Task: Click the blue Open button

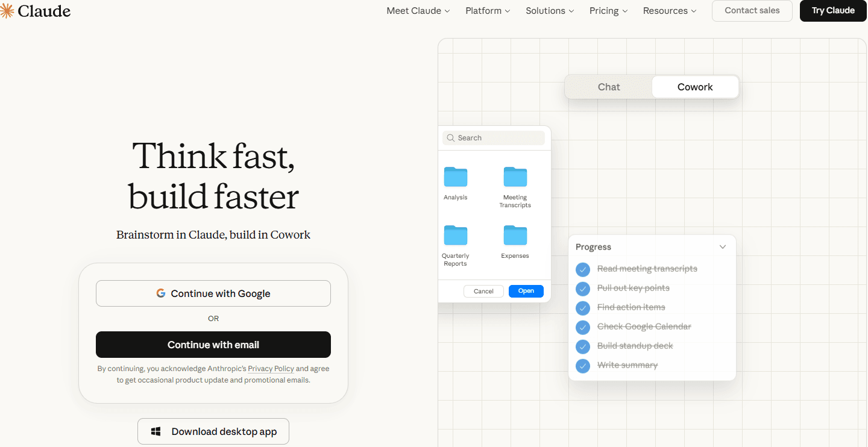Action: (x=526, y=291)
